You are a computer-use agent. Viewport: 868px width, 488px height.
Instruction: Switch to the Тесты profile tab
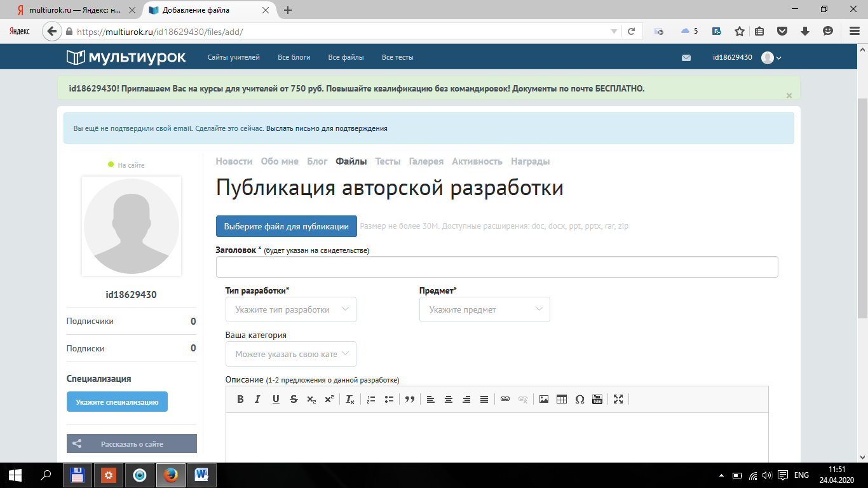tap(388, 161)
